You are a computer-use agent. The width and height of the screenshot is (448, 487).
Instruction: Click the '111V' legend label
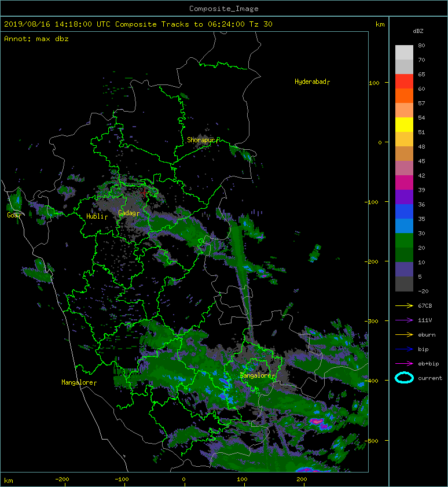[425, 320]
